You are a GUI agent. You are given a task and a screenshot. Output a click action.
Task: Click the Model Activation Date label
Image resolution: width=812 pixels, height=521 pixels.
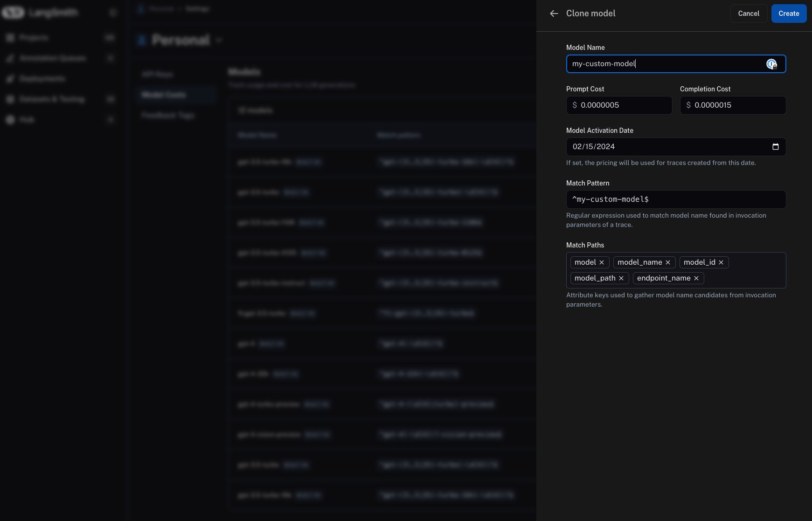(x=599, y=130)
